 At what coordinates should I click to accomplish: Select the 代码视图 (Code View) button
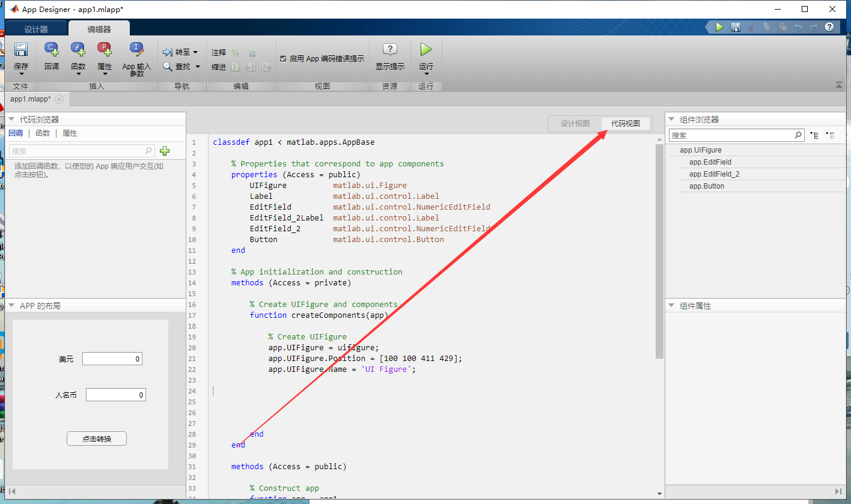pyautogui.click(x=626, y=124)
